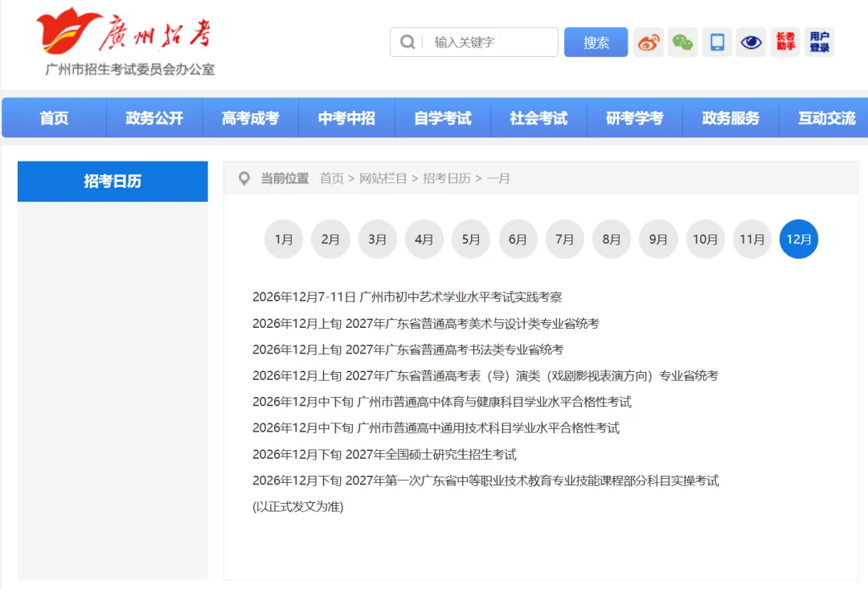868x589 pixels.
Task: Select the 7月 month button
Action: click(x=565, y=239)
